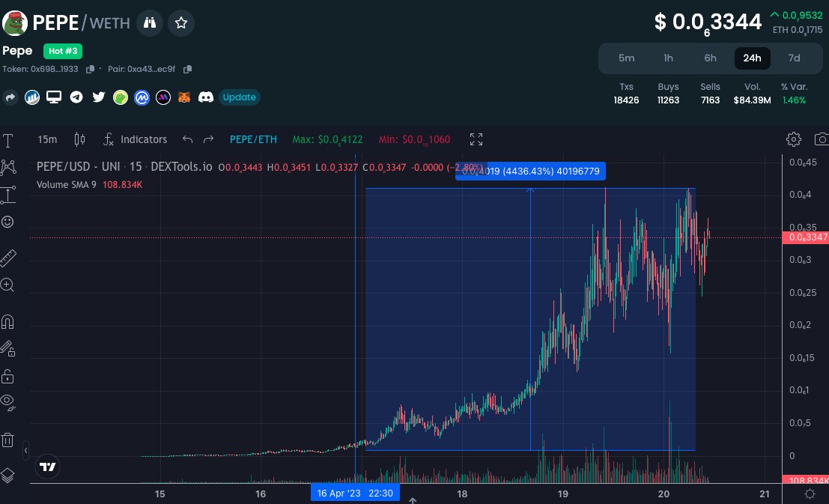Open the blue bar-chart explorer icon link
Image resolution: width=829 pixels, height=504 pixels.
tap(32, 97)
